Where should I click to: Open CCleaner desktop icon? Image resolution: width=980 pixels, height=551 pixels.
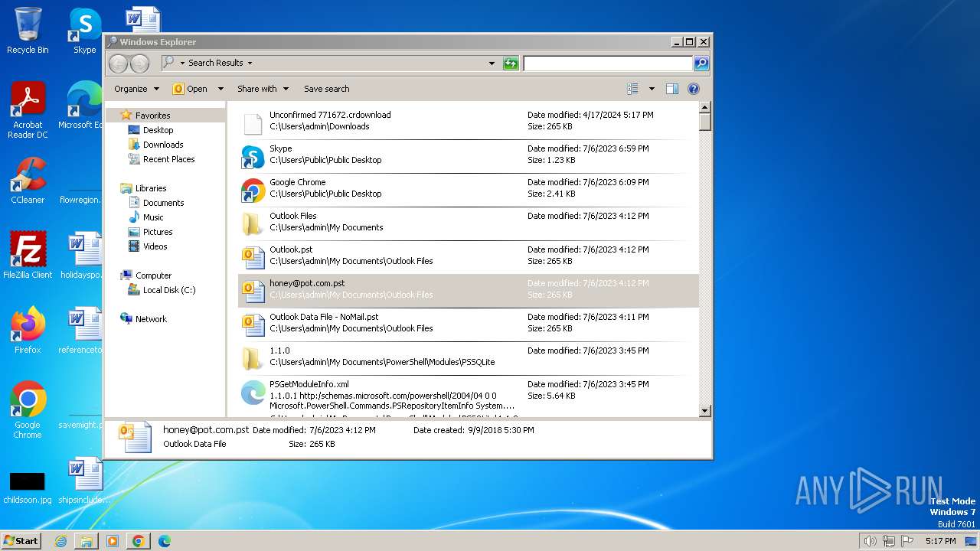pos(28,181)
